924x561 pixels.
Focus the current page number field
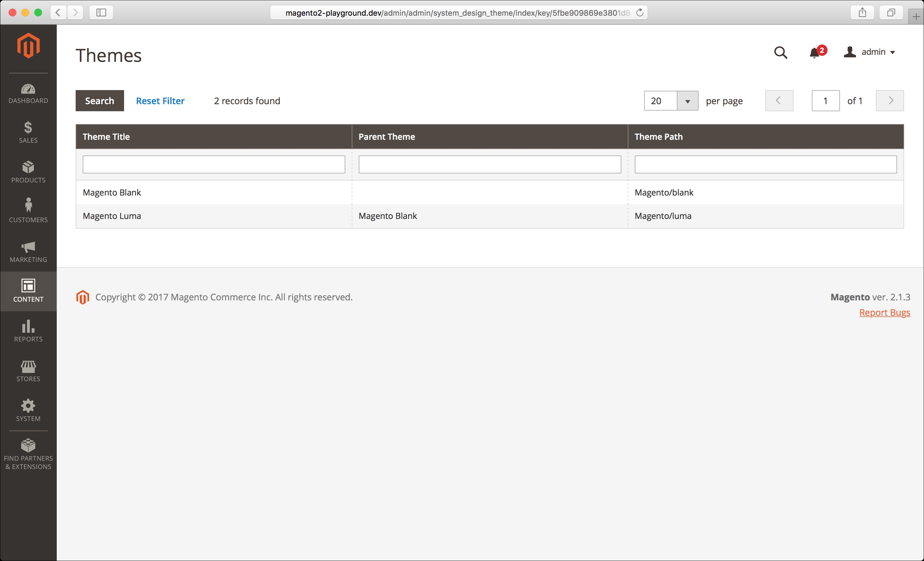coord(826,101)
